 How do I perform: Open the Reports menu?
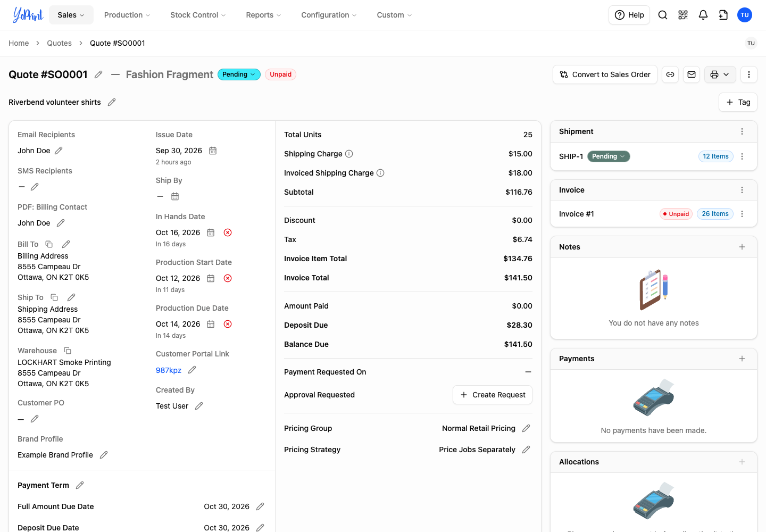263,15
